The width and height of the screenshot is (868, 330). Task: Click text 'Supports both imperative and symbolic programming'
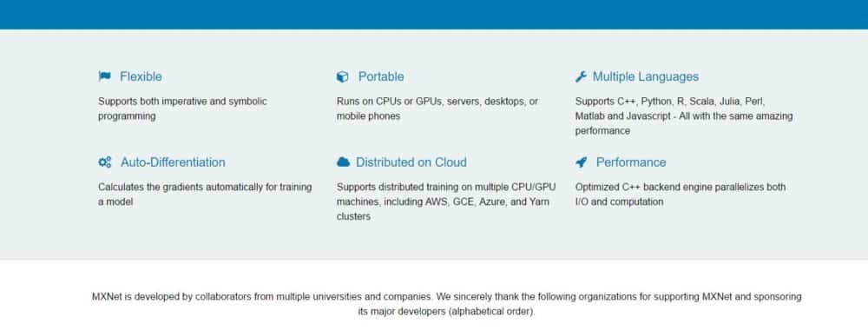182,109
